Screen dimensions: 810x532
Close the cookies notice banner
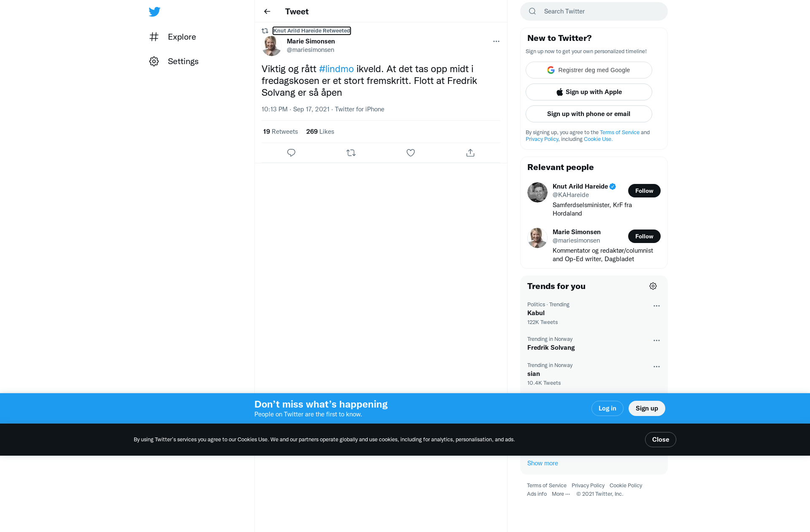click(x=661, y=440)
